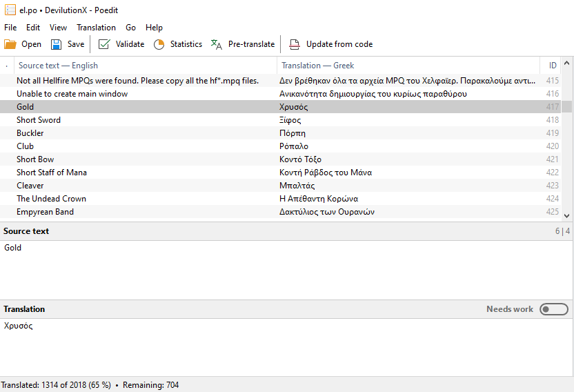Screen dimensions: 574x392
Task: Click the Open toolbar label
Action: coord(31,44)
